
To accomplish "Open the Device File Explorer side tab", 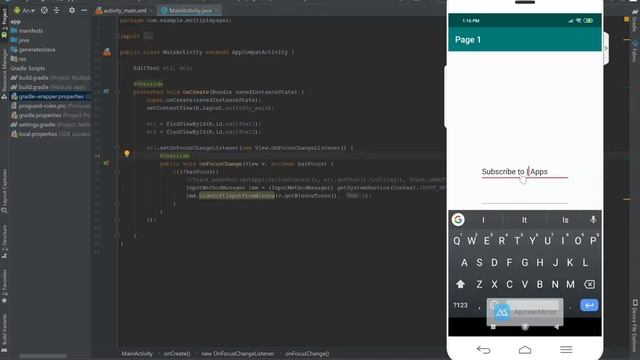I will (x=635, y=325).
